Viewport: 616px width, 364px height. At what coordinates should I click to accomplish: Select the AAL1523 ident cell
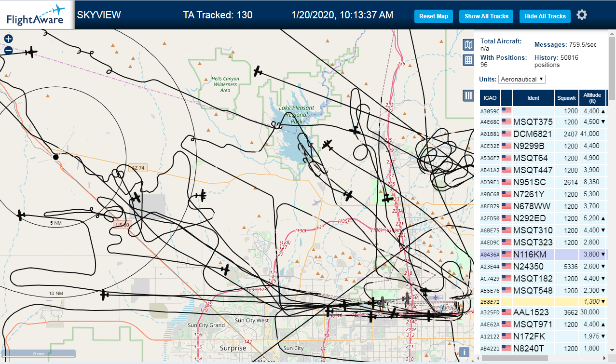(x=533, y=312)
